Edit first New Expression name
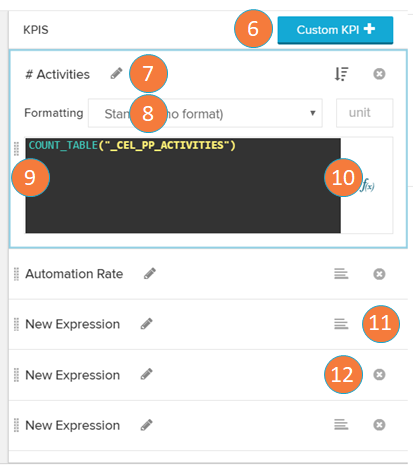This screenshot has height=469, width=413. pos(146,324)
